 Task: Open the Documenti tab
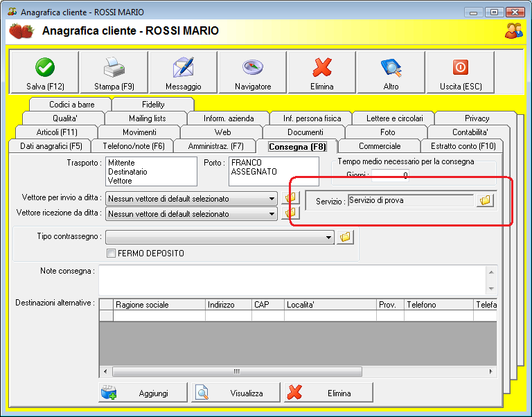point(305,132)
